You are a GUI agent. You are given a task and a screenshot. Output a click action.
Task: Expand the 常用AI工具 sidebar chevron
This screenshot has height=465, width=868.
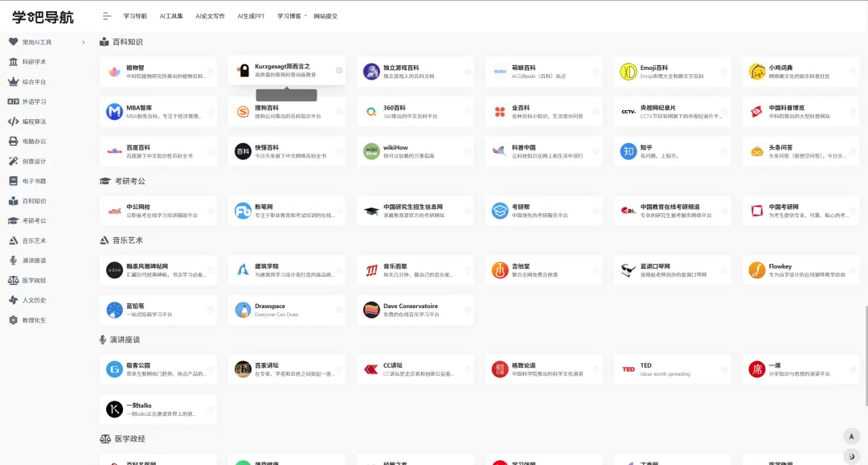click(x=84, y=42)
